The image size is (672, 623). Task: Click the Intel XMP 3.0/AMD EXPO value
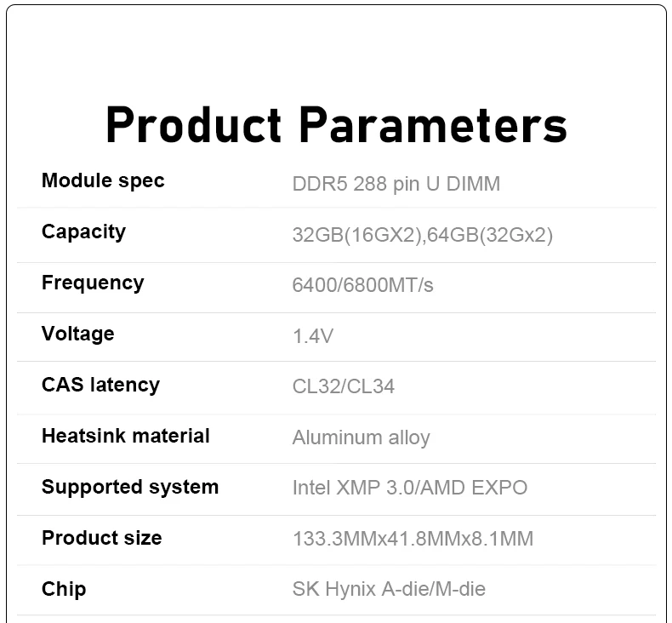[410, 488]
